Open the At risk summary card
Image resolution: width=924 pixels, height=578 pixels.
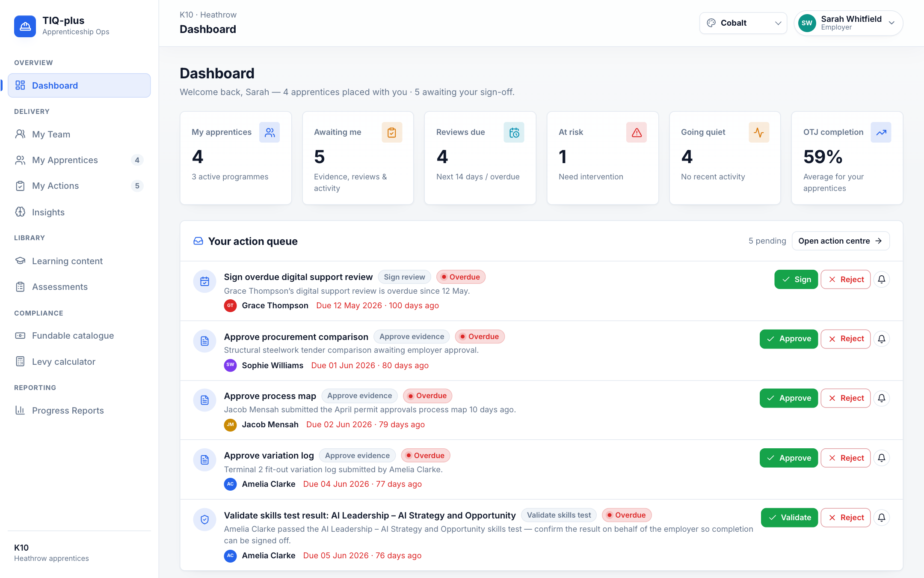pos(603,158)
